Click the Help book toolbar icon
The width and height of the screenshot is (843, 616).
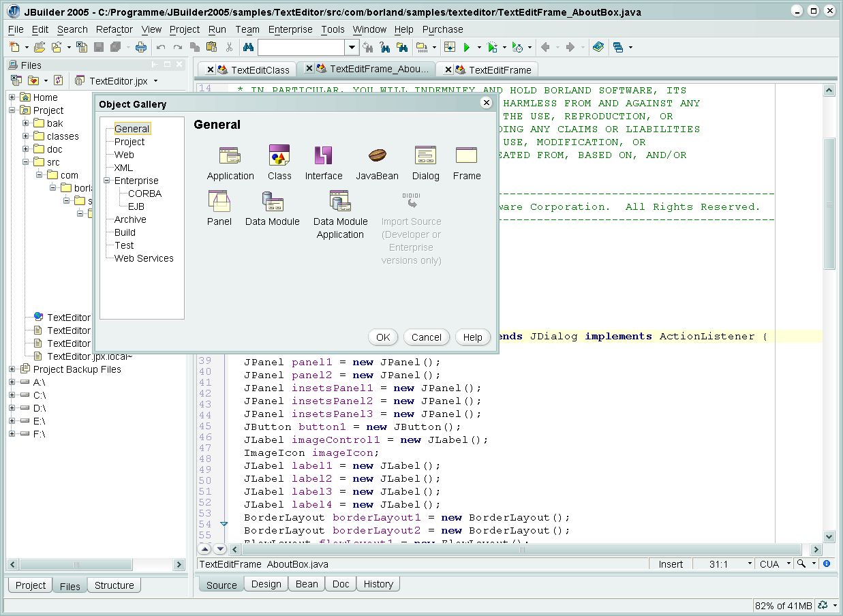(x=598, y=47)
